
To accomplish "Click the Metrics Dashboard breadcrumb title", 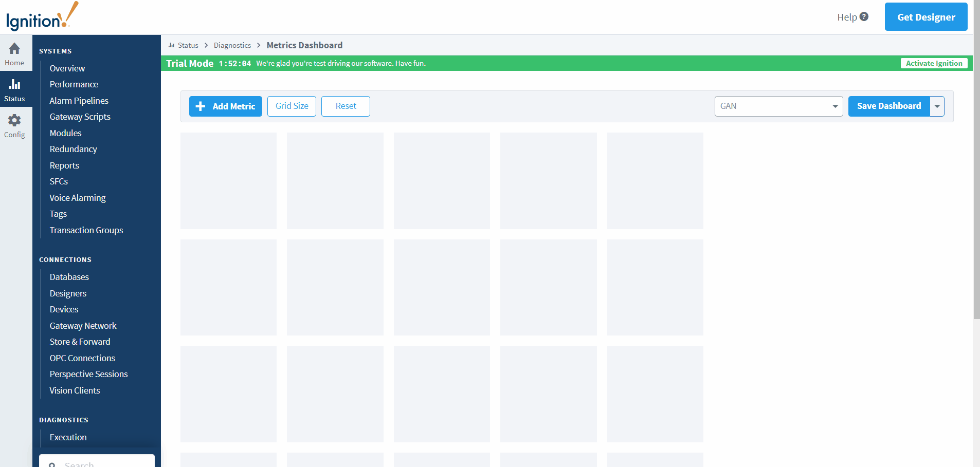I will (x=304, y=45).
